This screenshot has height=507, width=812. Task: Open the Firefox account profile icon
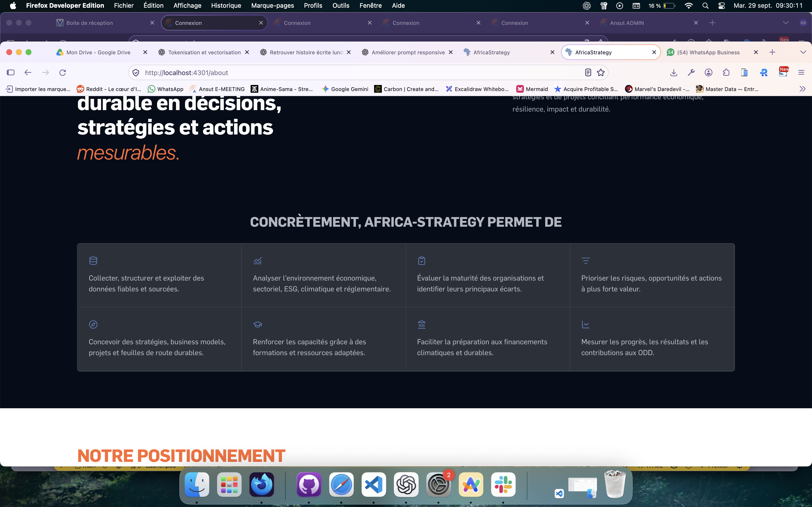pyautogui.click(x=708, y=72)
